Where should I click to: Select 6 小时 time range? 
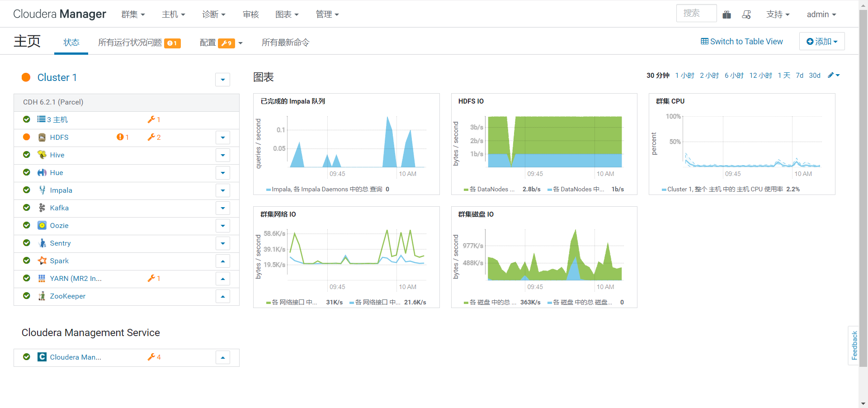(x=734, y=76)
